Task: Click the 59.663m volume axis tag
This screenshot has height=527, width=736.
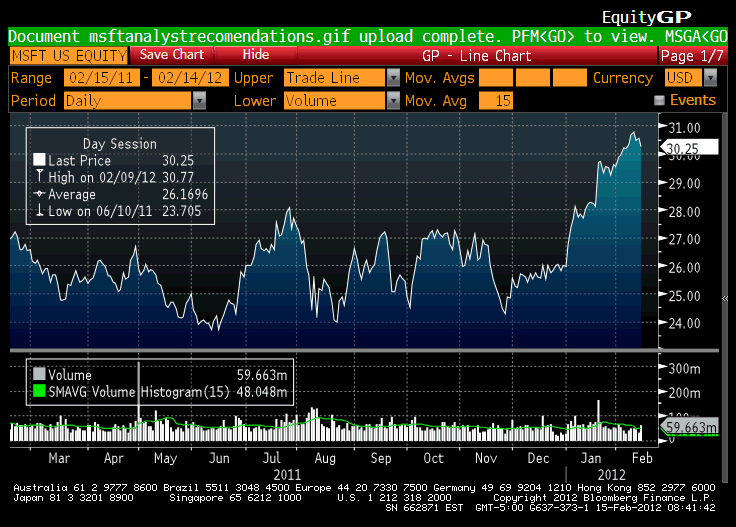Action: click(x=689, y=427)
